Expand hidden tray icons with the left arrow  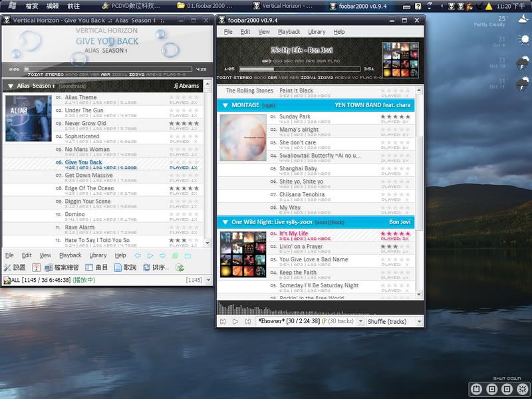(442, 6)
